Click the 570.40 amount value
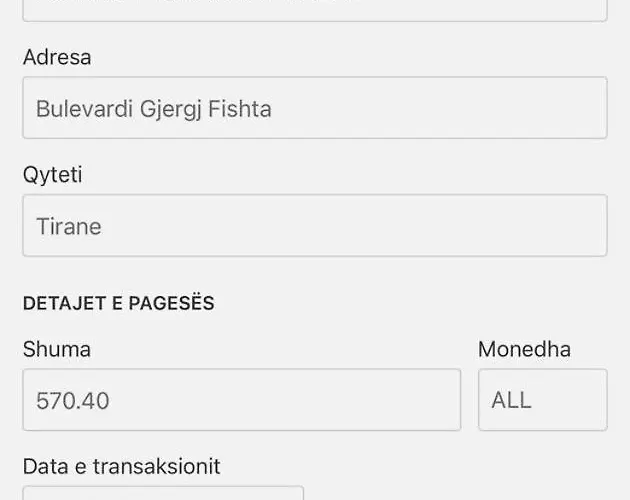630x500 pixels. coord(73,401)
